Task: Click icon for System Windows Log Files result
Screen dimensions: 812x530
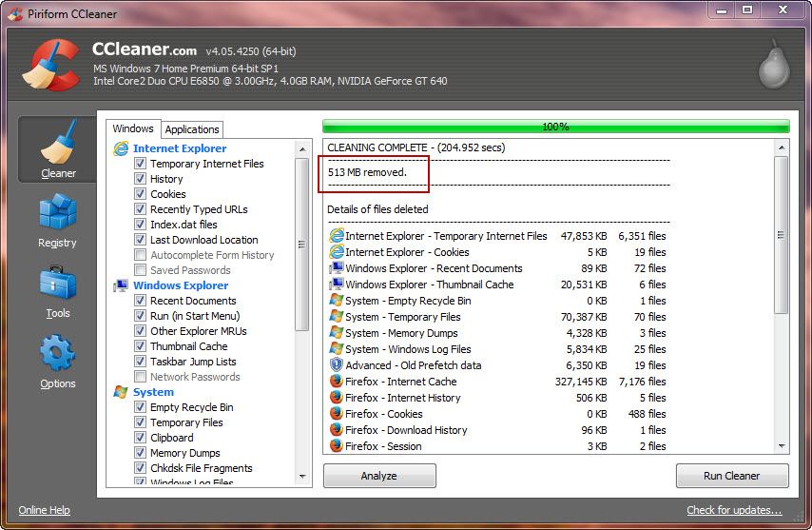Action: tap(337, 348)
